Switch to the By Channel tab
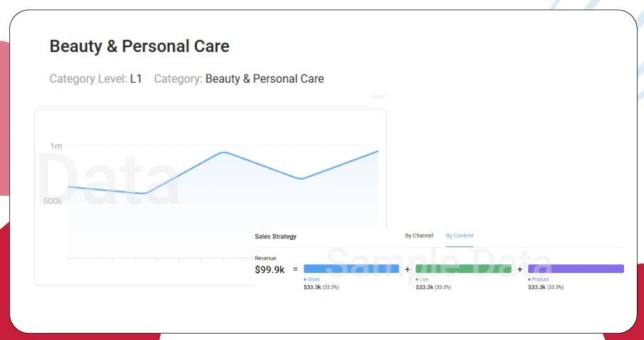The image size is (644, 340). (418, 236)
